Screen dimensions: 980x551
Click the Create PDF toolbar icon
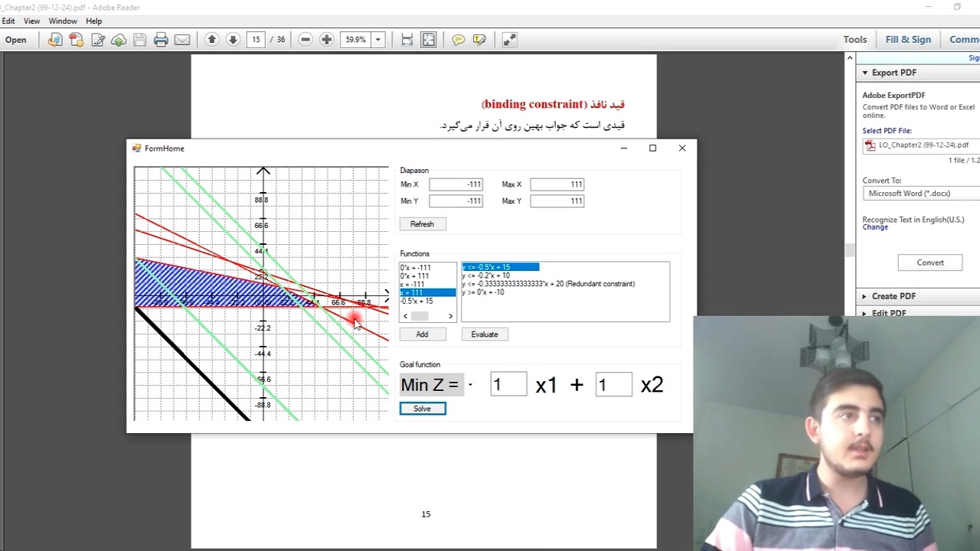pyautogui.click(x=76, y=40)
